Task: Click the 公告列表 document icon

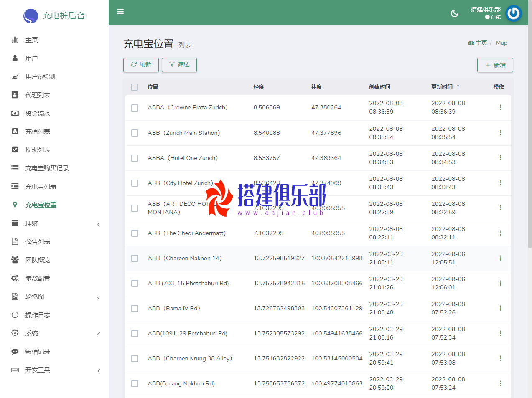Action: pyautogui.click(x=15, y=241)
